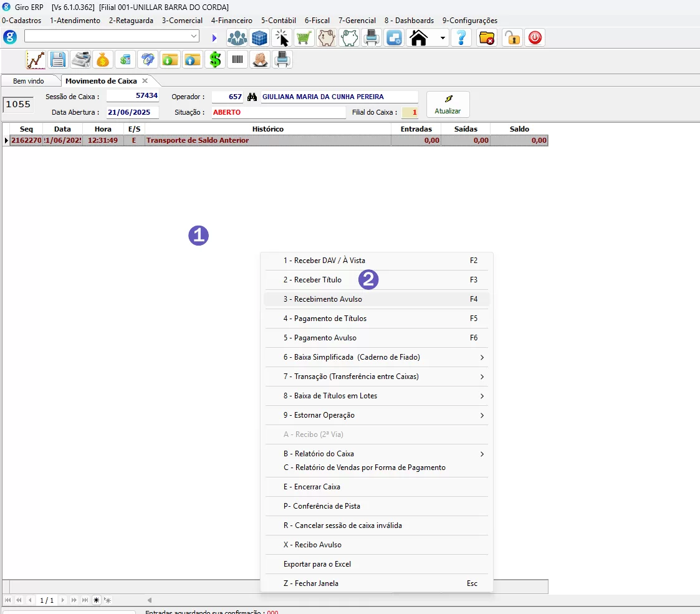Open the 4-Financeiro menu
The height and width of the screenshot is (614, 700).
point(231,21)
